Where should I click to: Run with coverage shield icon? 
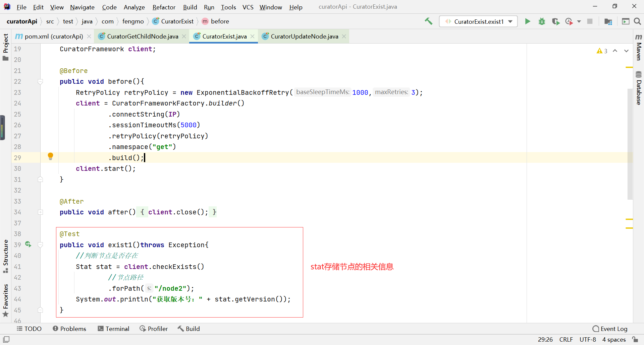(x=556, y=21)
